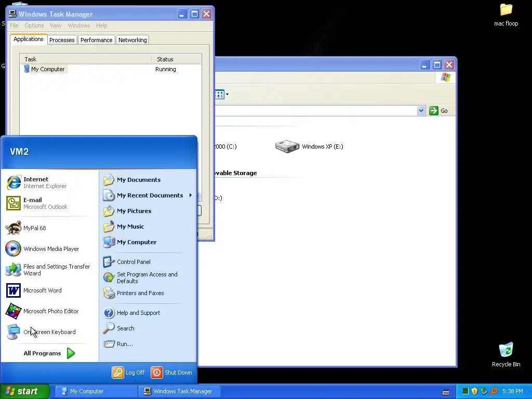Activate Windows Task Manager taskbar button
The width and height of the screenshot is (532, 399).
pyautogui.click(x=179, y=391)
